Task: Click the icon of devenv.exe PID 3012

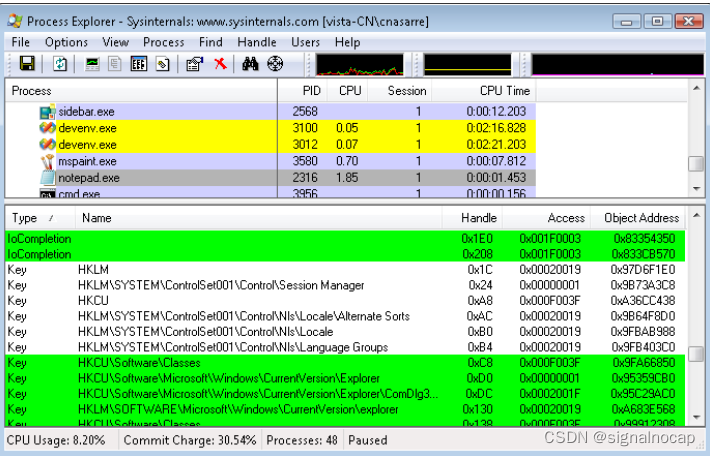Action: click(47, 144)
